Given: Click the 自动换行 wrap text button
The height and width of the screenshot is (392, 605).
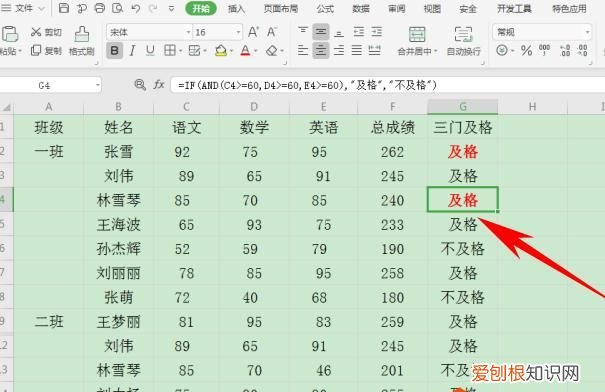Looking at the screenshot, I should tap(464, 41).
